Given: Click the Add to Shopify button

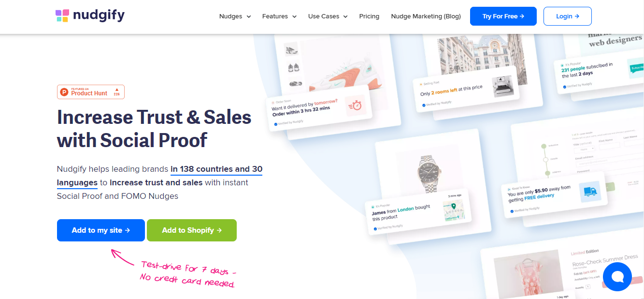Looking at the screenshot, I should [192, 230].
